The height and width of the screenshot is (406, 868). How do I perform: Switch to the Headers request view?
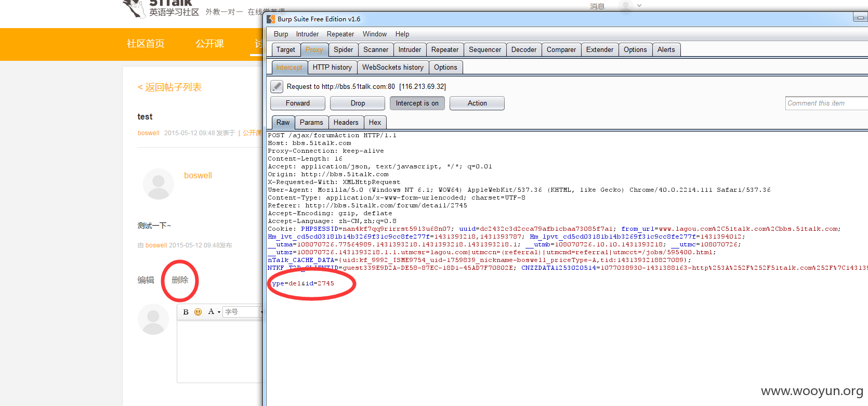click(346, 122)
